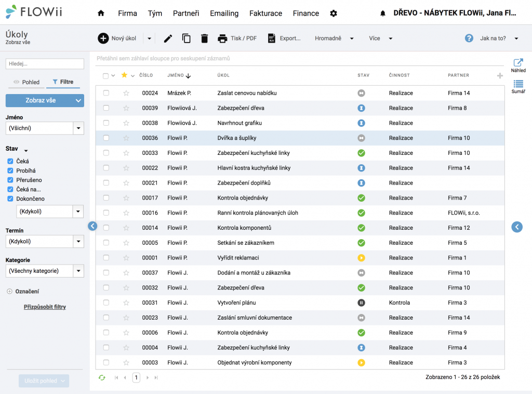
Task: Click the plus icon for Nový úkol
Action: point(103,38)
